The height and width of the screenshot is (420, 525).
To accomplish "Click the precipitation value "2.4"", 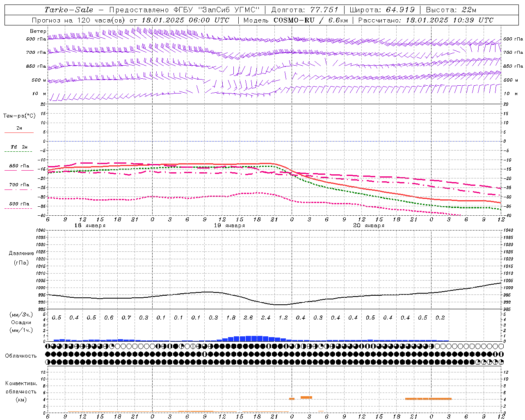I will tap(265, 318).
